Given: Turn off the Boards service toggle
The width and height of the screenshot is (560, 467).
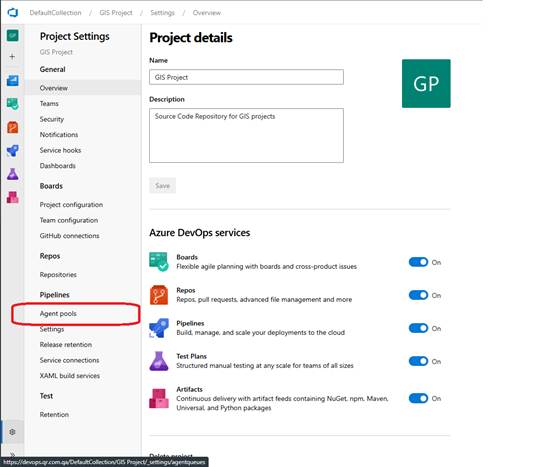Looking at the screenshot, I should pyautogui.click(x=418, y=262).
